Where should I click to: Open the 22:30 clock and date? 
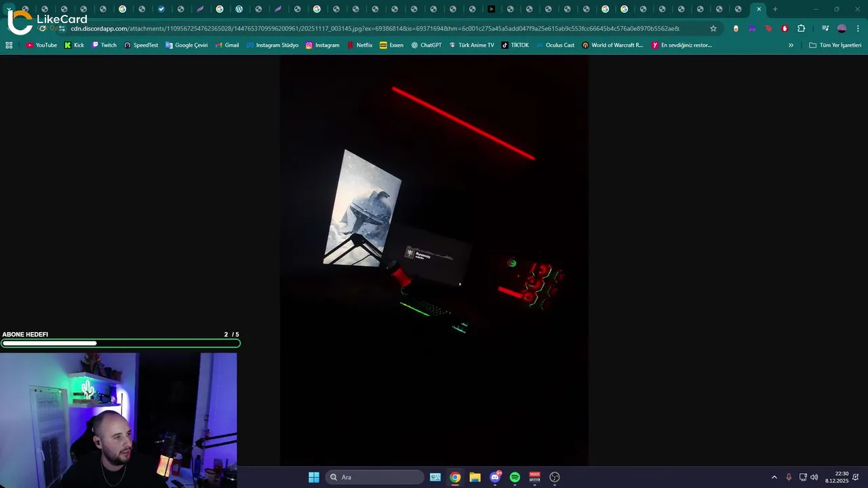tap(837, 477)
